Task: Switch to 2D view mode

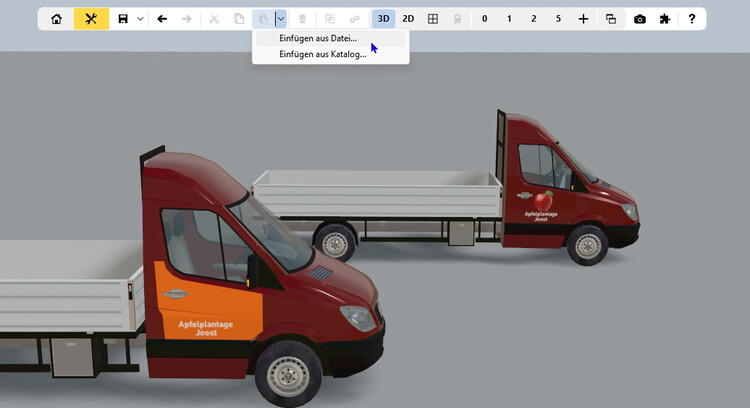Action: [408, 19]
